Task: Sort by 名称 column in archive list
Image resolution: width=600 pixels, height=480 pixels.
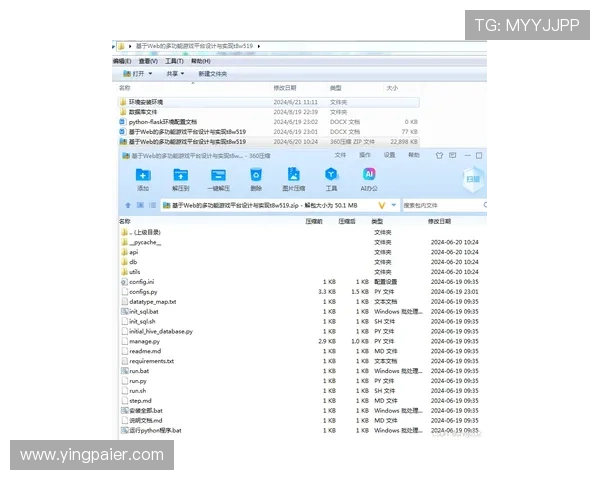Action: (125, 221)
